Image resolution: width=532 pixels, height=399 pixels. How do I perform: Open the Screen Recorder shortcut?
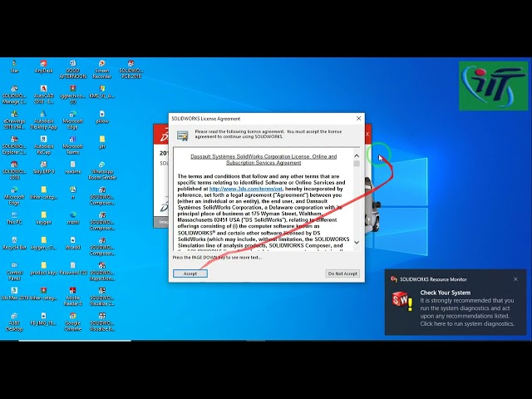pos(101,70)
